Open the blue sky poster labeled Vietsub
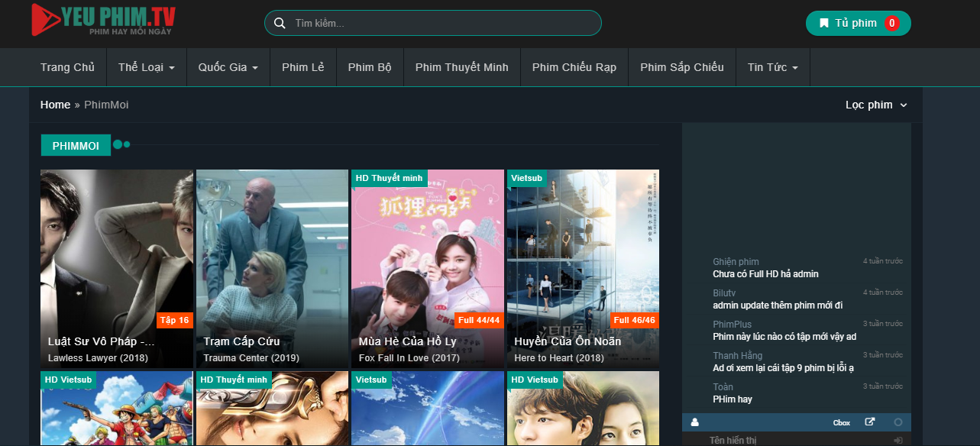The width and height of the screenshot is (980, 446). (x=428, y=409)
